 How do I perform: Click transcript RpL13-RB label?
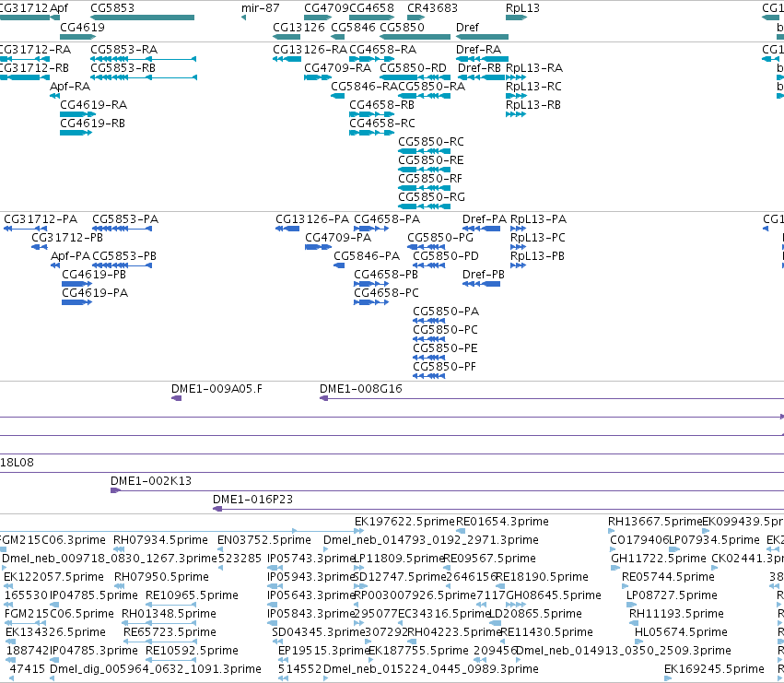click(533, 105)
